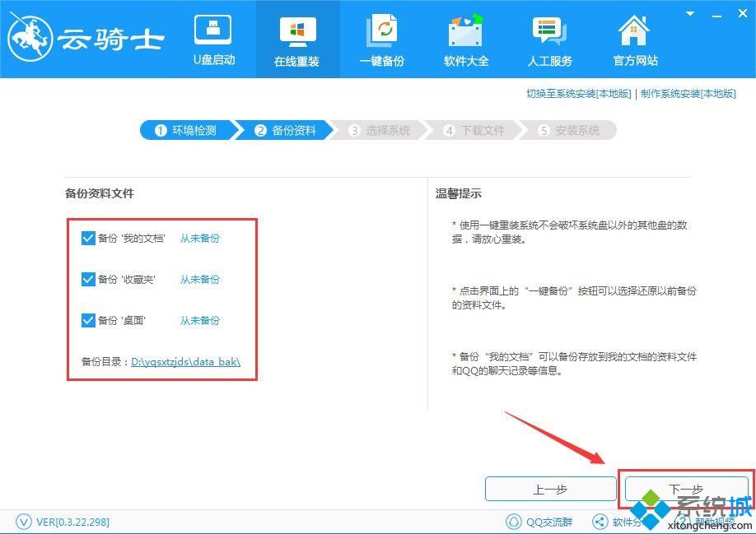Click 制作系统安装[本地版] link
The image size is (756, 534).
point(688,94)
